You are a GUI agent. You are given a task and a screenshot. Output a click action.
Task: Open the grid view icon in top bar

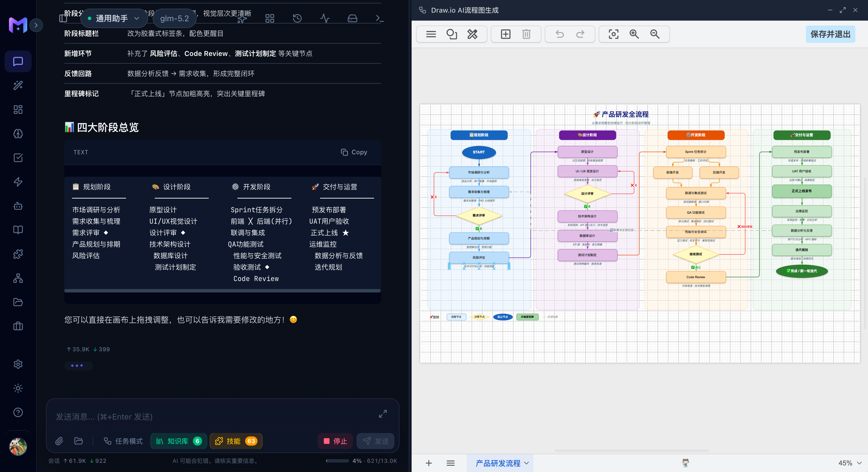click(270, 18)
